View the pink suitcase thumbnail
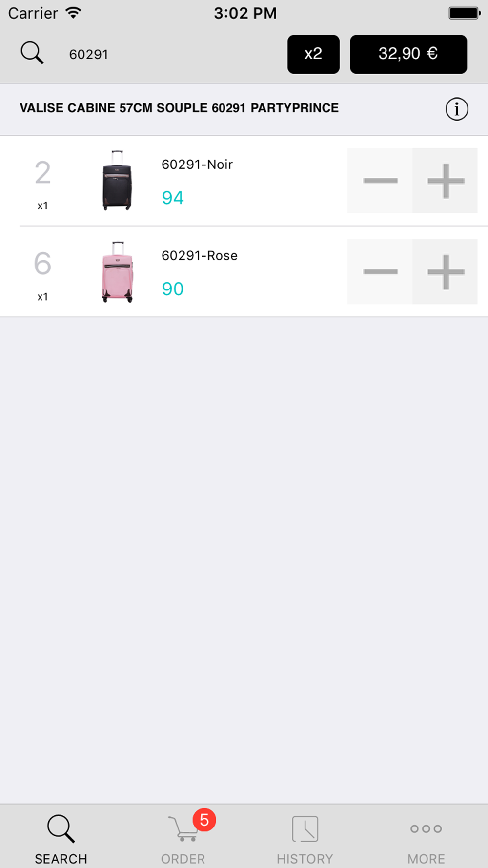 [117, 271]
